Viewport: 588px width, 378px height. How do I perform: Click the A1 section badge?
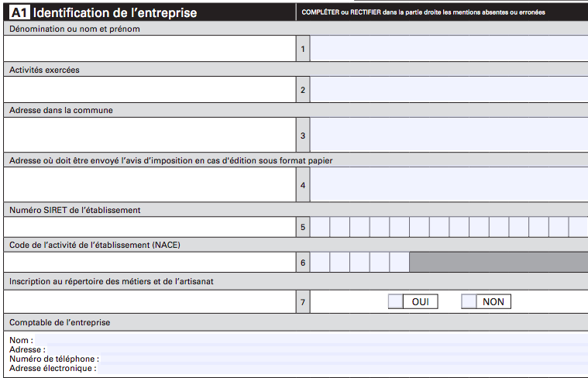coord(19,12)
